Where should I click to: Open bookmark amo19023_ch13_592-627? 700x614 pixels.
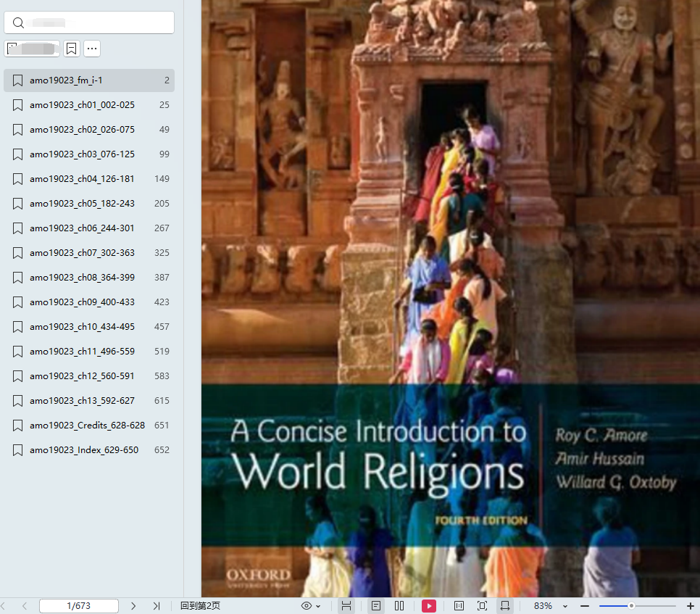(89, 401)
